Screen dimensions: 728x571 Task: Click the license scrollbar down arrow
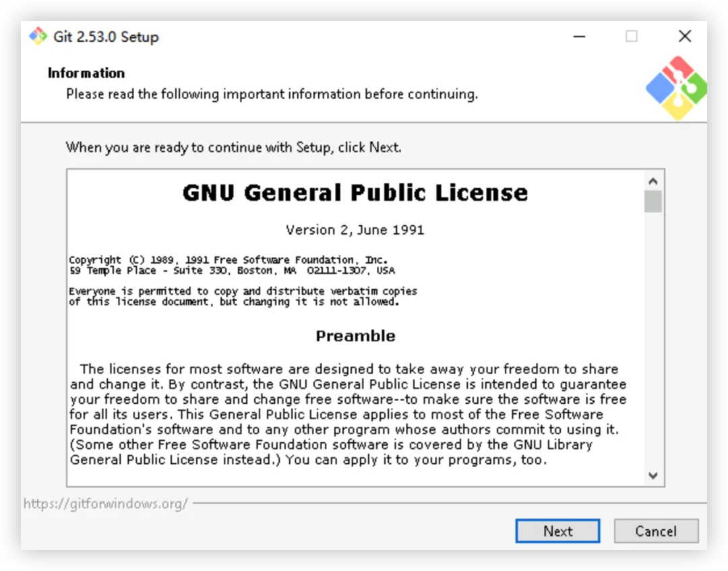[x=653, y=475]
